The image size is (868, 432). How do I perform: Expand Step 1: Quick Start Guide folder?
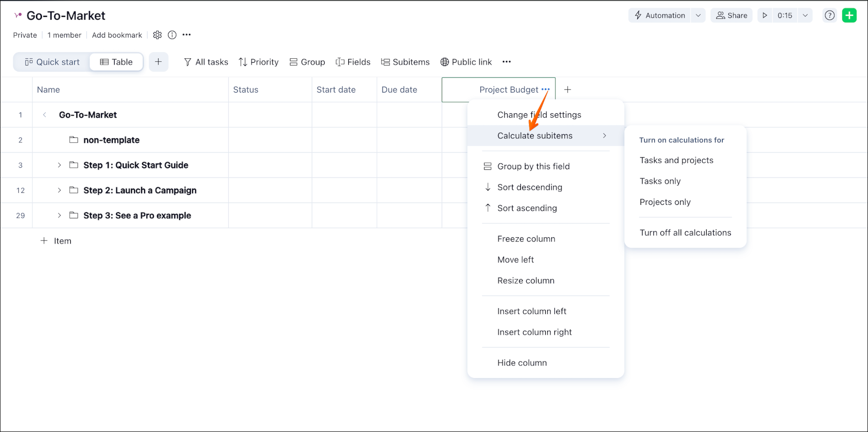pos(59,165)
